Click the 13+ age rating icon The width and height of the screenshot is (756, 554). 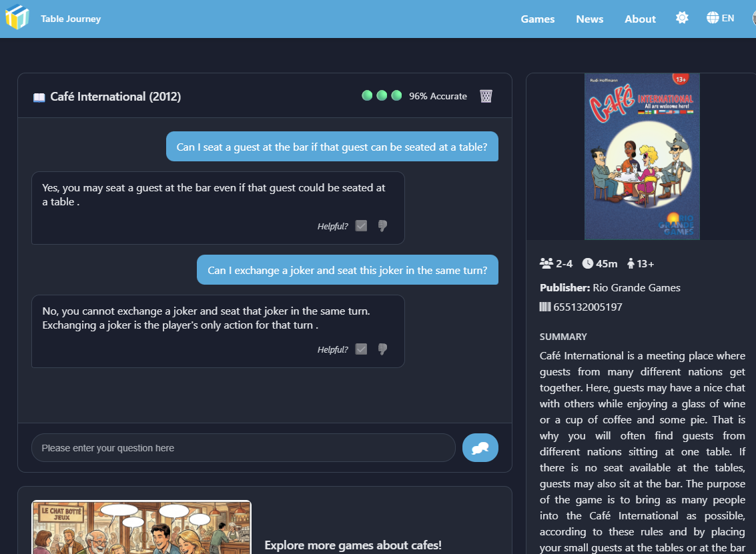[x=630, y=263]
